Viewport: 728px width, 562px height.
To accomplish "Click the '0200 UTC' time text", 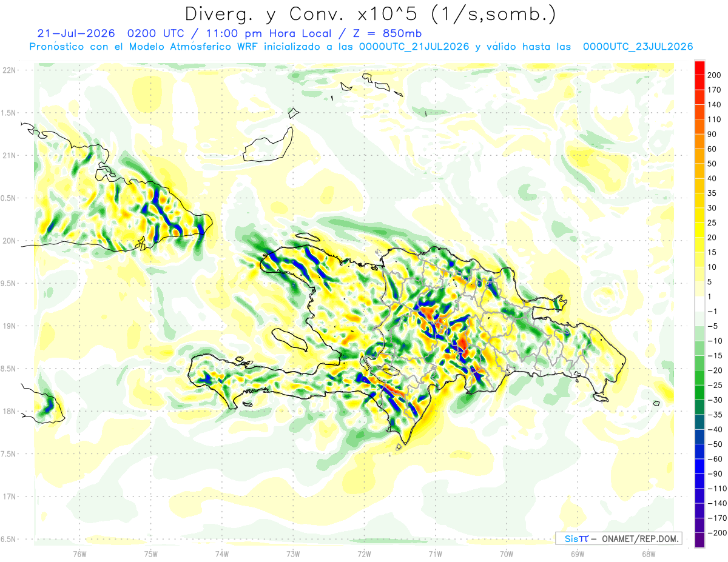I will pos(157,33).
